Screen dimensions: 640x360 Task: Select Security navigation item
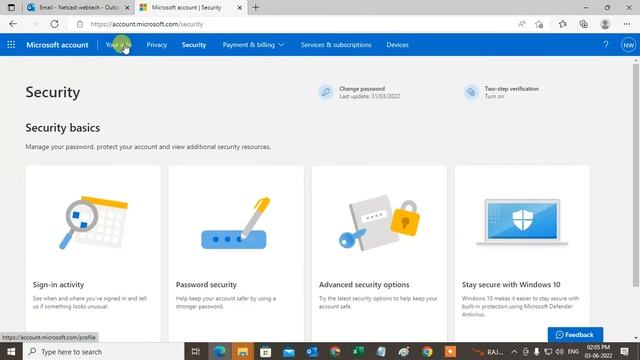(194, 44)
